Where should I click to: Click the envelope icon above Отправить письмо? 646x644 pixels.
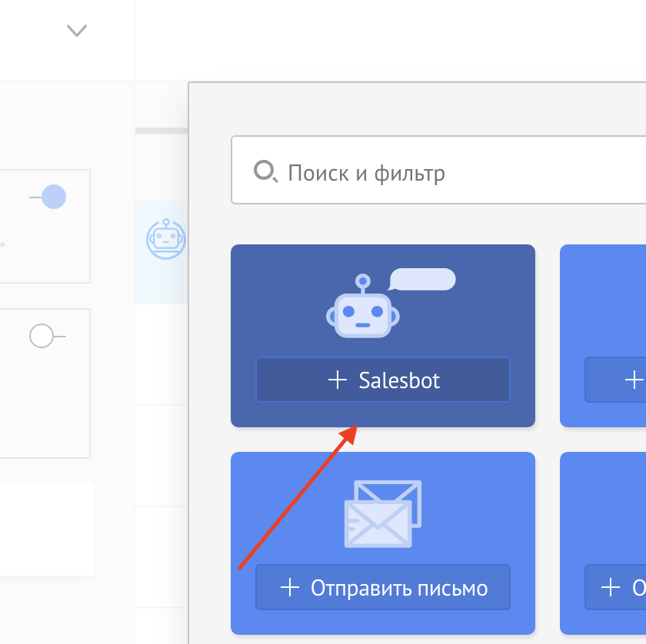click(383, 513)
